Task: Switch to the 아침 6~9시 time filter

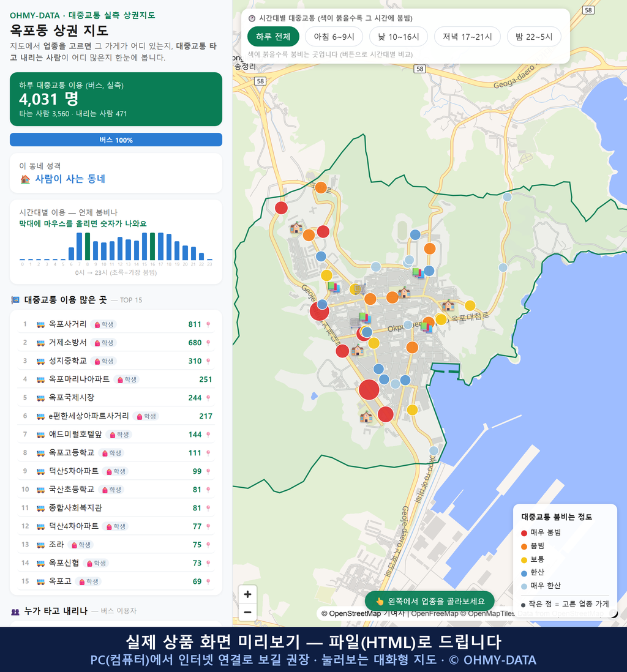Action: point(334,37)
